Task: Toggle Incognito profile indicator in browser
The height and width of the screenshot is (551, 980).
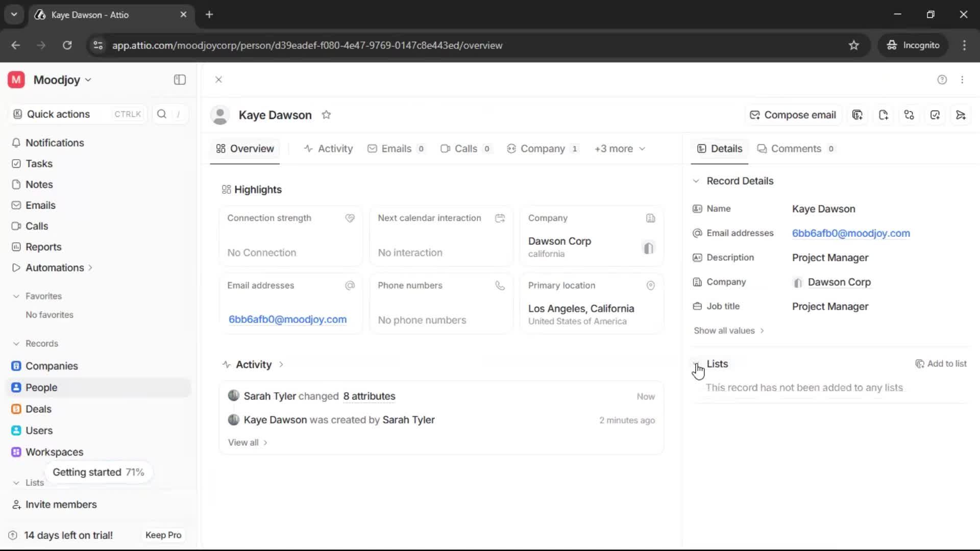Action: pyautogui.click(x=913, y=45)
